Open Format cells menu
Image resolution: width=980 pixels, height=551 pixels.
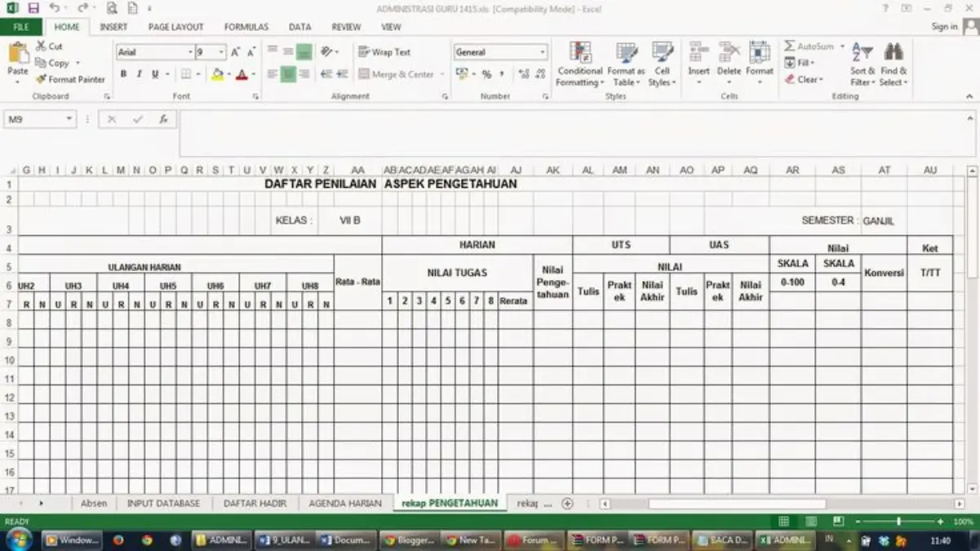coord(759,64)
